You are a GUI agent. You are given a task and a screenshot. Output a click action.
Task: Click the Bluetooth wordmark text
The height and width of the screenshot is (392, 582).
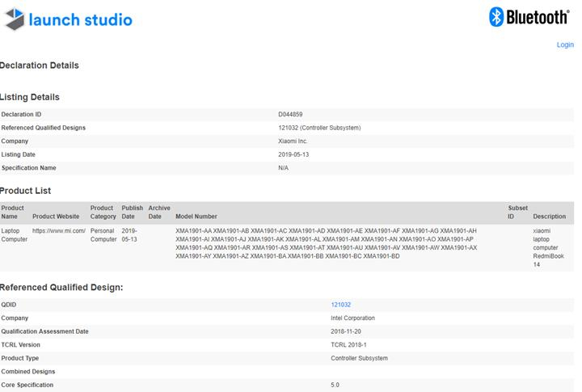coord(538,18)
